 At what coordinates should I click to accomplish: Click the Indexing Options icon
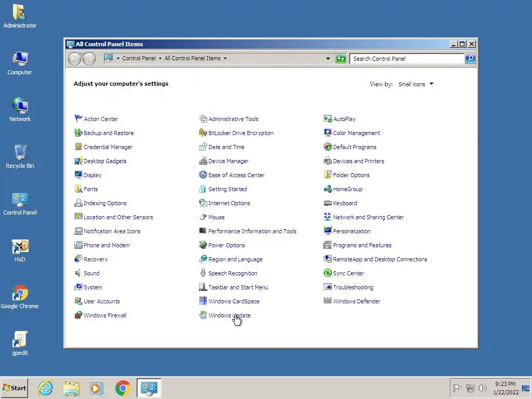78,203
